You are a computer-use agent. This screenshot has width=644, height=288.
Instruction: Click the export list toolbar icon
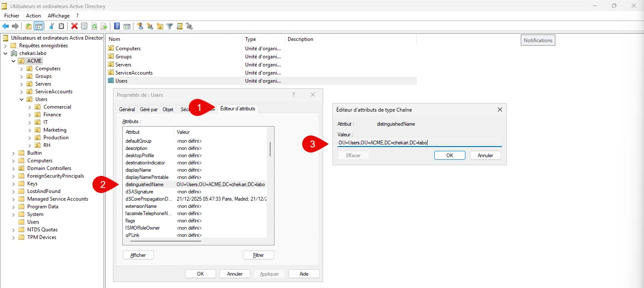click(104, 26)
